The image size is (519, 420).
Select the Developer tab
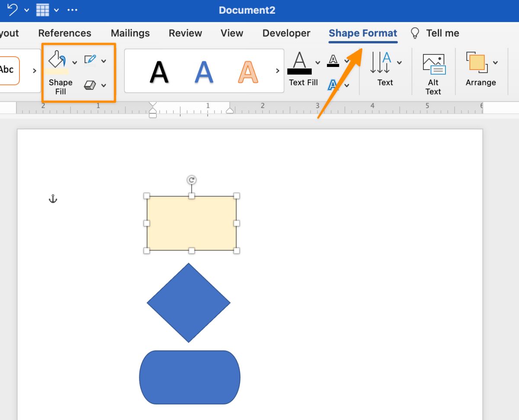click(286, 33)
